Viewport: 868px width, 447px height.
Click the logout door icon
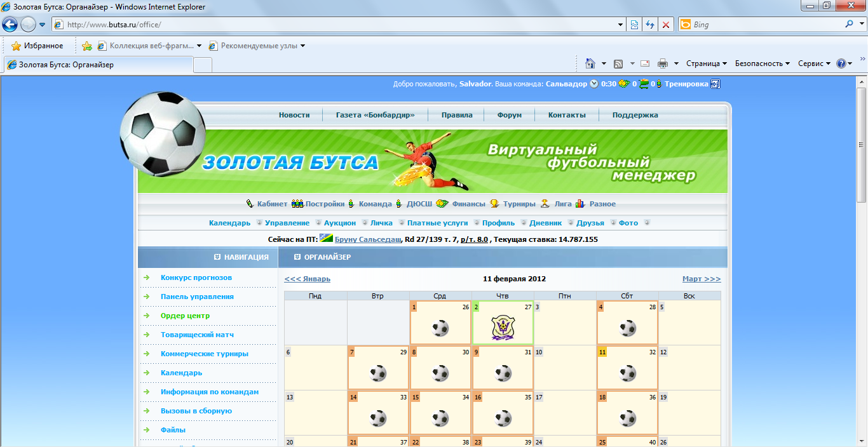click(715, 84)
